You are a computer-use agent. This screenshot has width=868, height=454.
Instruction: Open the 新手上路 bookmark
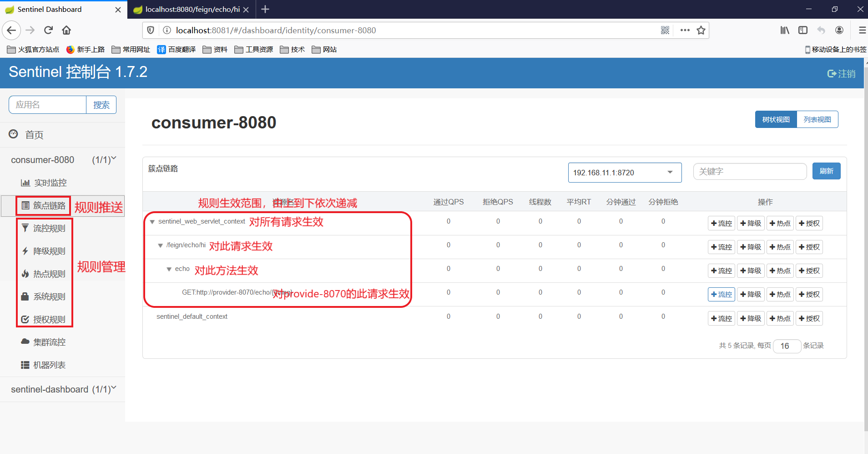tap(86, 49)
